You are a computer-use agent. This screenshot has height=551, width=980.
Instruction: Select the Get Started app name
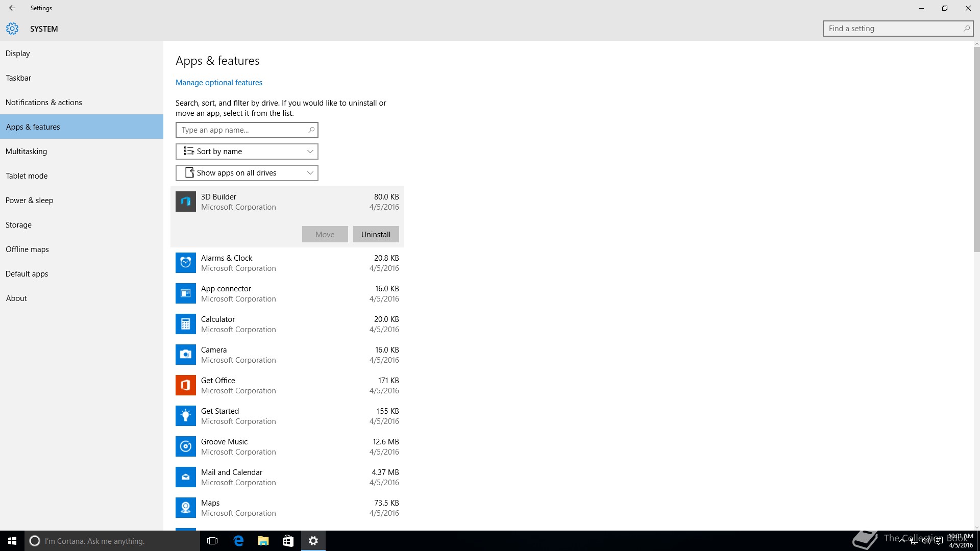[x=220, y=411]
